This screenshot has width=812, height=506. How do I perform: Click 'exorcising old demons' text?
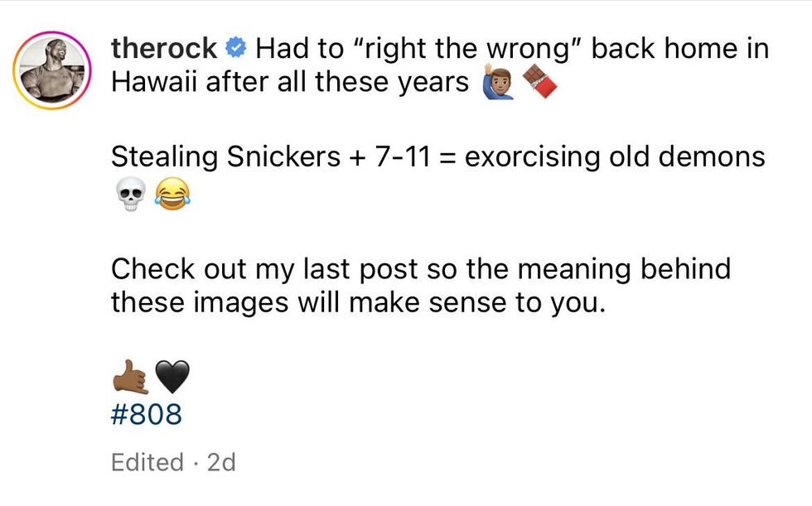click(x=616, y=156)
